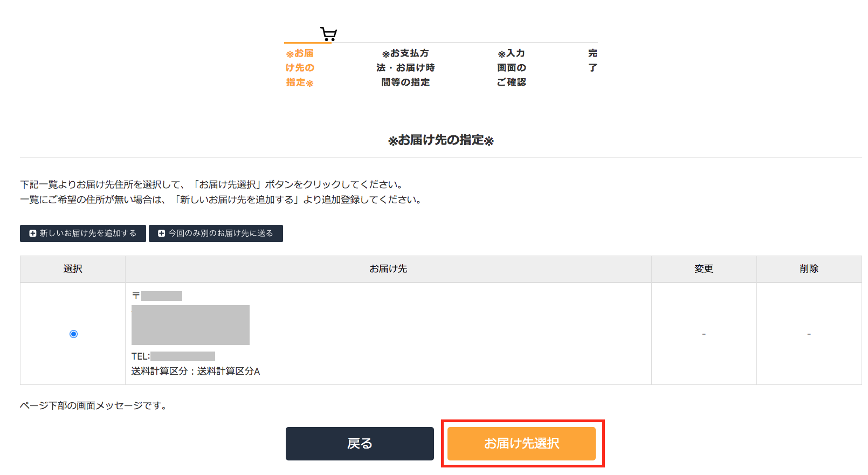The height and width of the screenshot is (475, 868).
Task: Click the masked postal code after 〒
Action: [162, 296]
